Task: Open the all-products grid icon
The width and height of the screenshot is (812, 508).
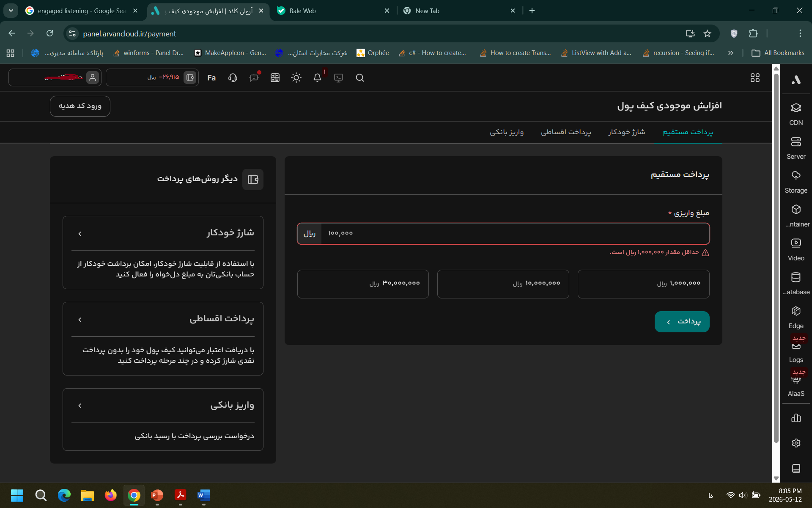Action: (755, 77)
